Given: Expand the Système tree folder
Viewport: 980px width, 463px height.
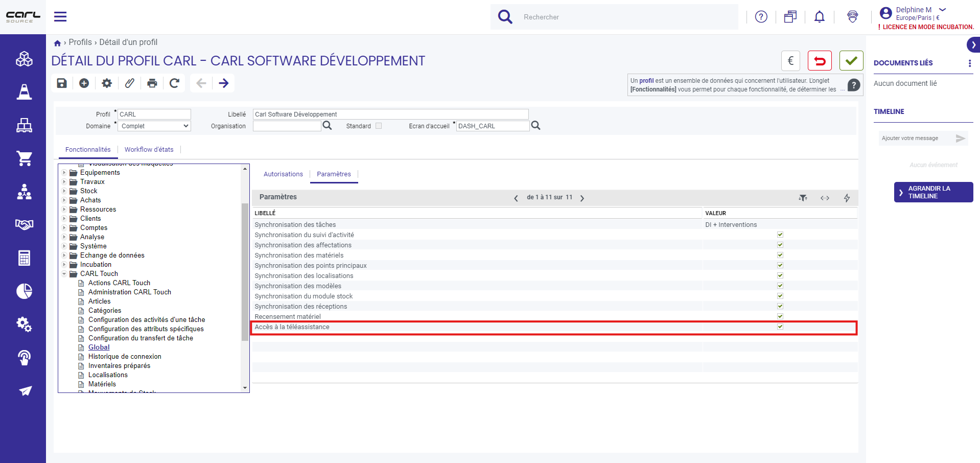Looking at the screenshot, I should [x=64, y=246].
